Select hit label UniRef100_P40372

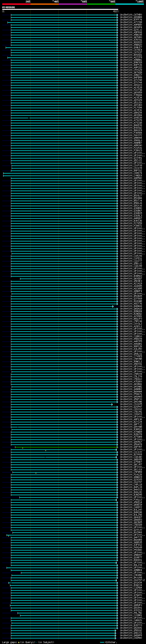131,135
